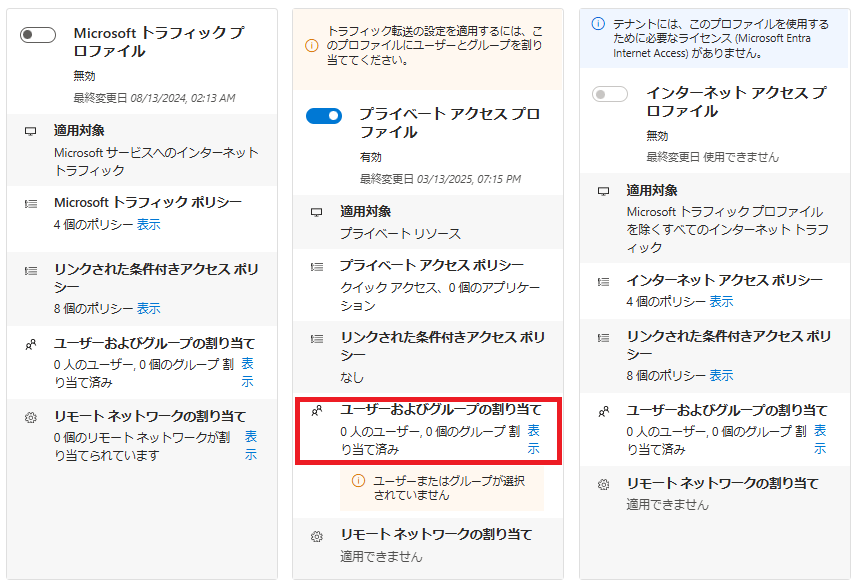View Internet Access profile user and group assignments
859x586 pixels.
coord(820,439)
